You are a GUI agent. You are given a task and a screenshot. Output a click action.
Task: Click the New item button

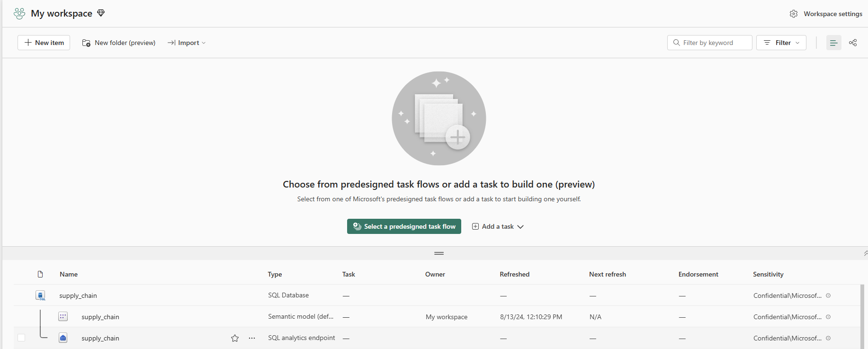(x=44, y=43)
